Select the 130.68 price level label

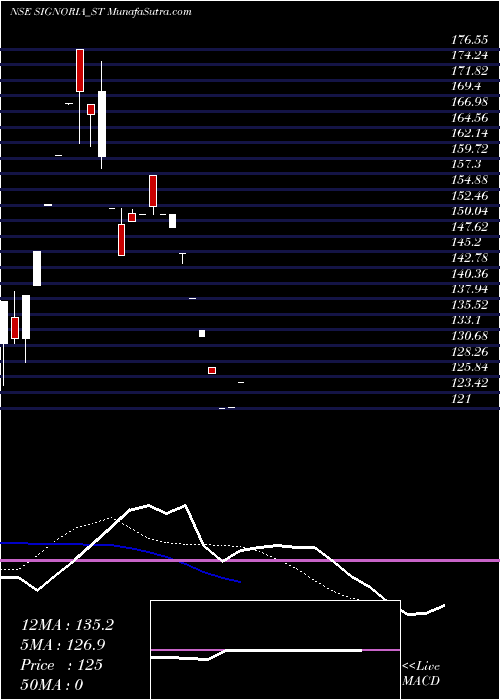[469, 336]
